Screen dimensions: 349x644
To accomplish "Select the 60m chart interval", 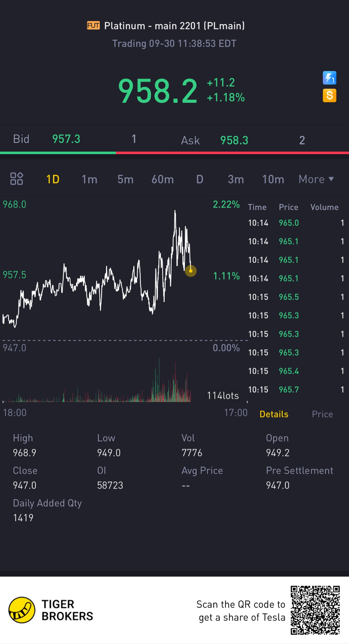I will (x=163, y=179).
